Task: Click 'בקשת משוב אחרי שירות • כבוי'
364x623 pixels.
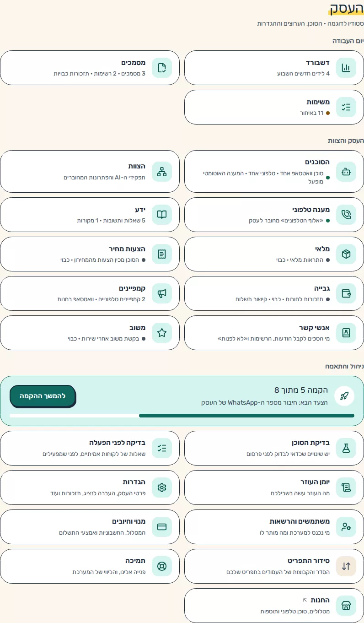Action: [x=103, y=338]
